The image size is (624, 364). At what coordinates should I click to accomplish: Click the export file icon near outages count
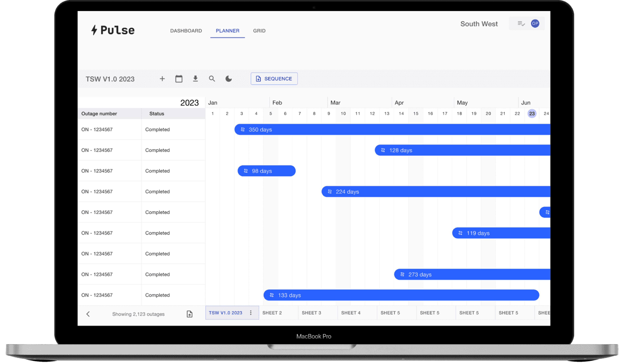pyautogui.click(x=189, y=314)
